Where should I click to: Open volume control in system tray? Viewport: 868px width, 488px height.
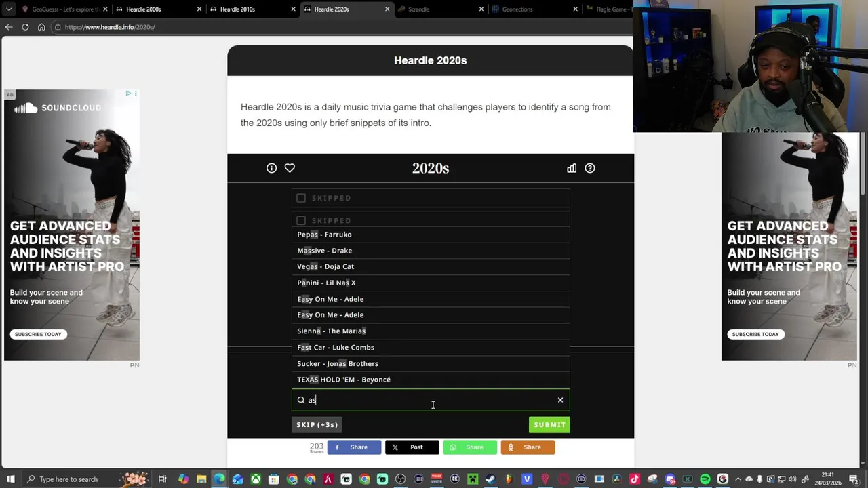click(792, 479)
